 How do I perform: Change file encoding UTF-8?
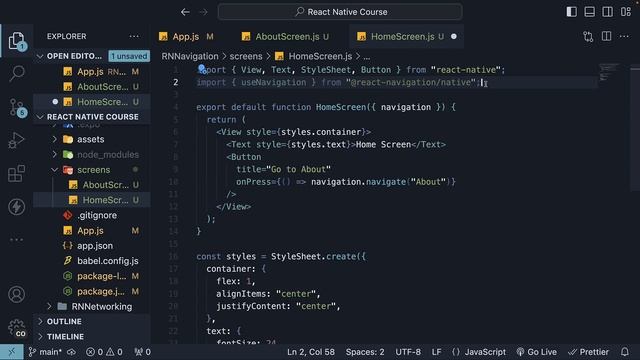click(408, 352)
